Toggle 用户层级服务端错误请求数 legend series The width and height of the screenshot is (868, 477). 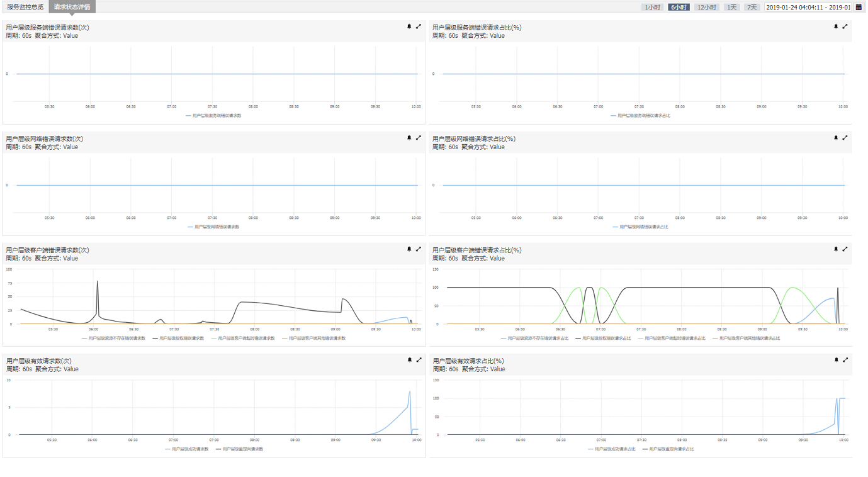click(213, 116)
